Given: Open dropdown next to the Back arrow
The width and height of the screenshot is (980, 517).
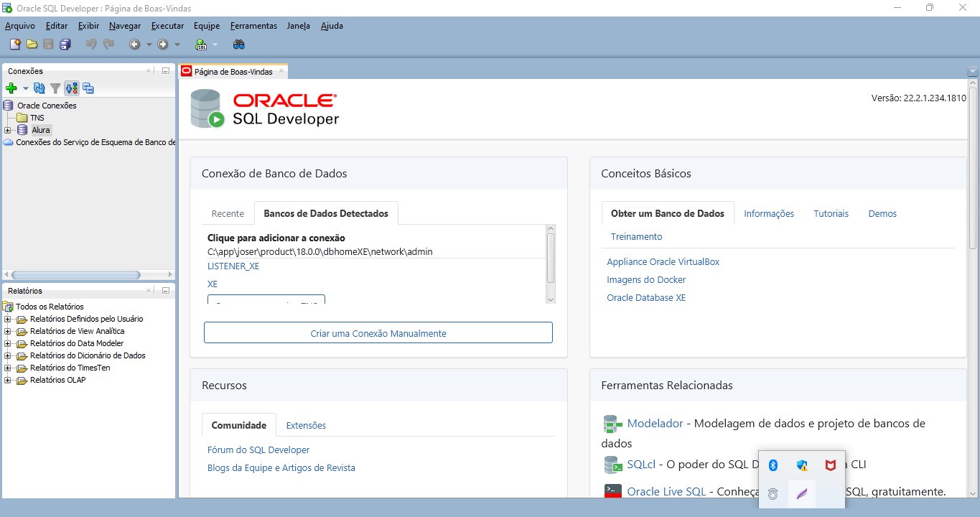Looking at the screenshot, I should (149, 45).
